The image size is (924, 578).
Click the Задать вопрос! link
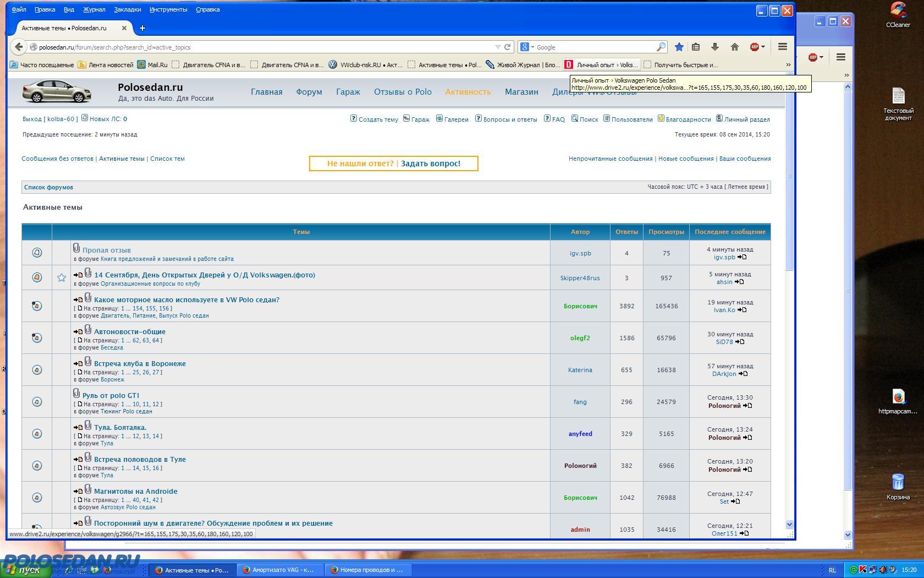click(430, 163)
